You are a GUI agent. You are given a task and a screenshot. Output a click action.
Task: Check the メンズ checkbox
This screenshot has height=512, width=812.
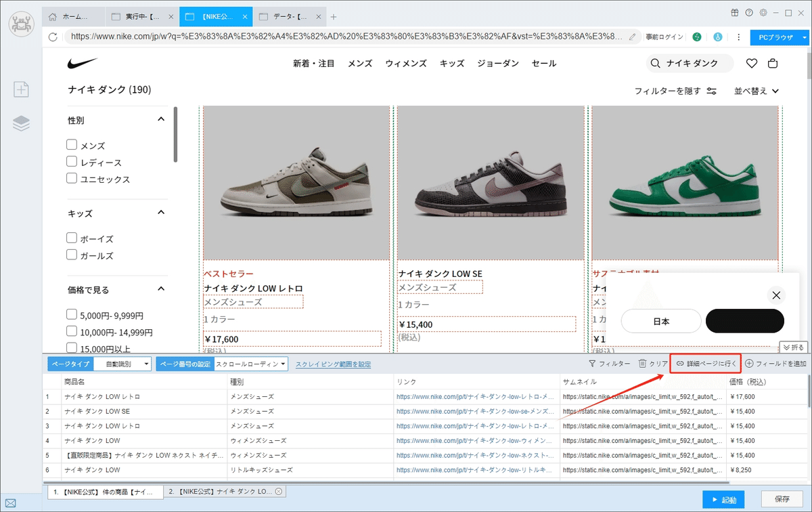[72, 145]
